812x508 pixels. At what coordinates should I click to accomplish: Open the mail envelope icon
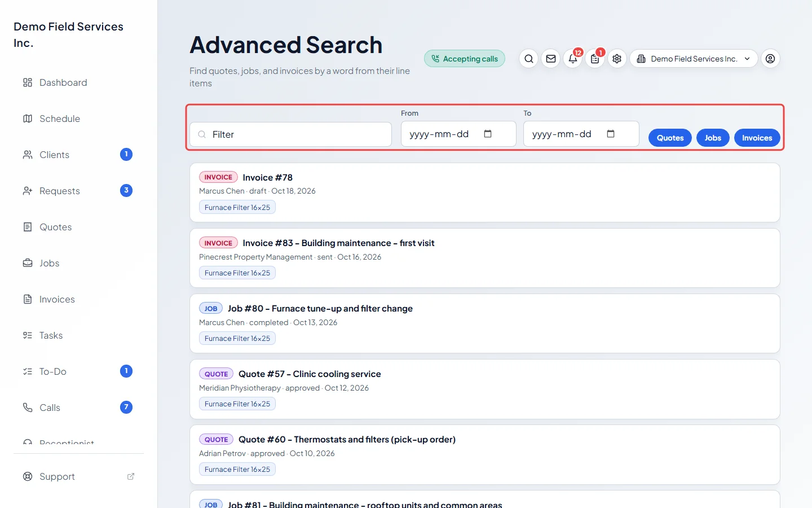[x=551, y=59]
